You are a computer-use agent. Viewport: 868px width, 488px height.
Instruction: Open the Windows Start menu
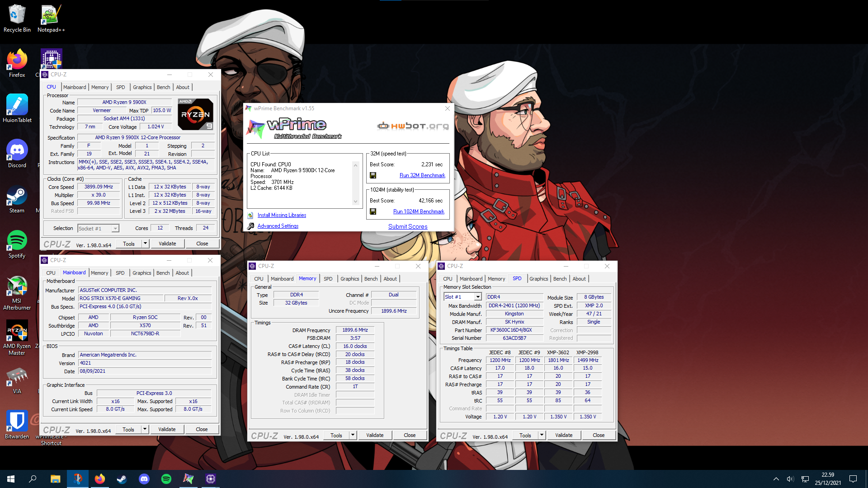[11, 479]
